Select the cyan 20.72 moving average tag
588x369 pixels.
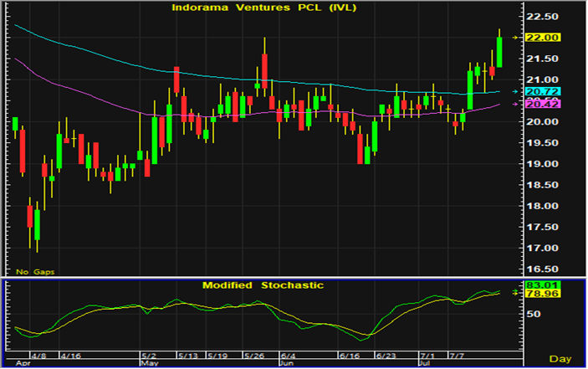tap(543, 90)
